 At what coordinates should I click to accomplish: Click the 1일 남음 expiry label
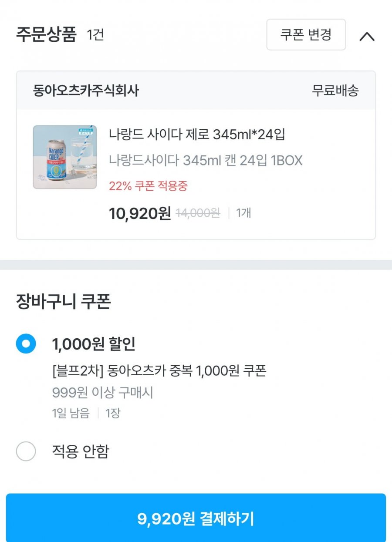pos(71,413)
